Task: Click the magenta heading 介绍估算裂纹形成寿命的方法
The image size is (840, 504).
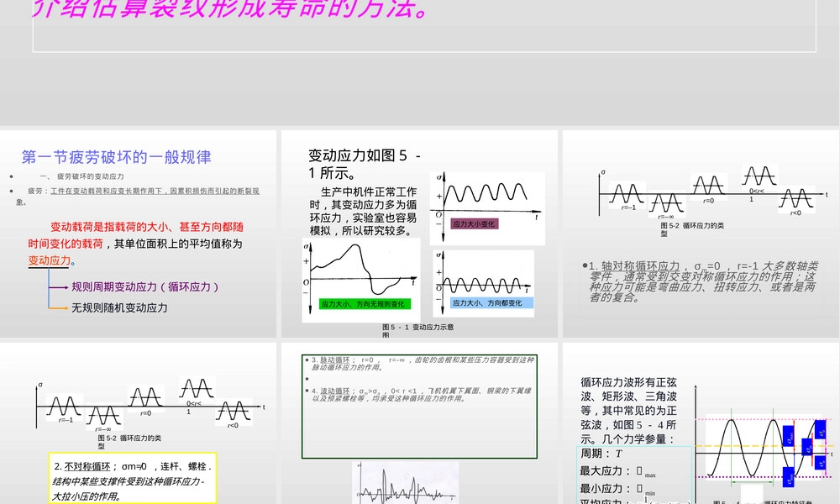Action: click(230, 8)
